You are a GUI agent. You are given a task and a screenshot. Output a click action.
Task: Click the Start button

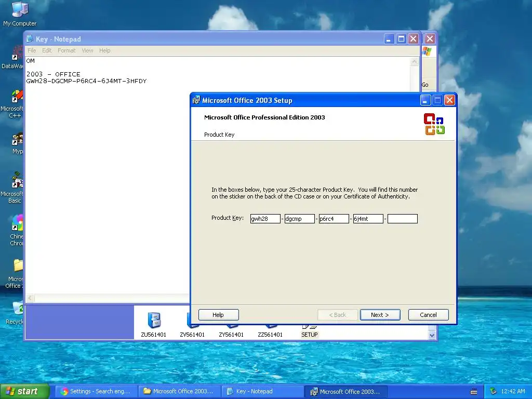pos(25,391)
